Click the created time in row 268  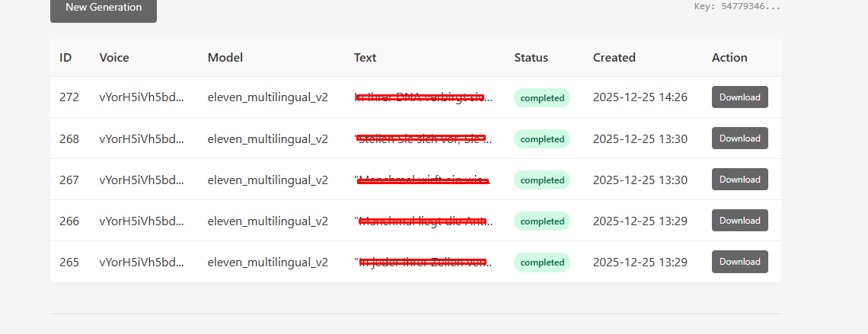pyautogui.click(x=640, y=138)
